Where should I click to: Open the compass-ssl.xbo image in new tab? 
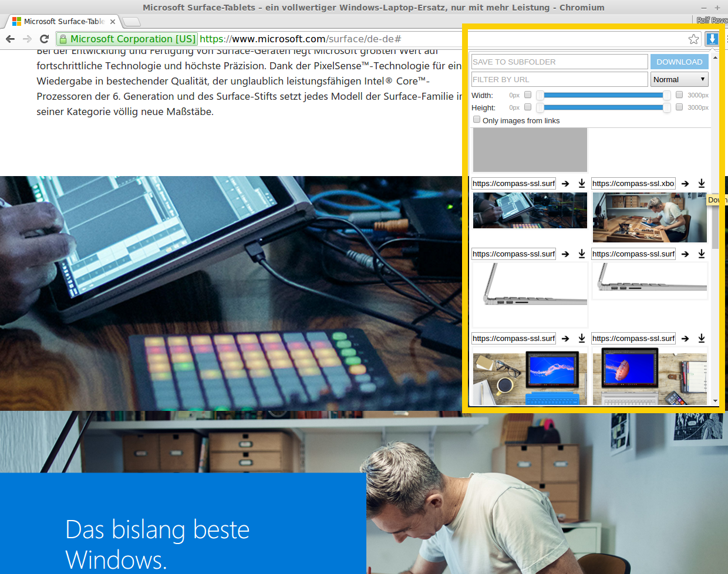click(x=685, y=184)
